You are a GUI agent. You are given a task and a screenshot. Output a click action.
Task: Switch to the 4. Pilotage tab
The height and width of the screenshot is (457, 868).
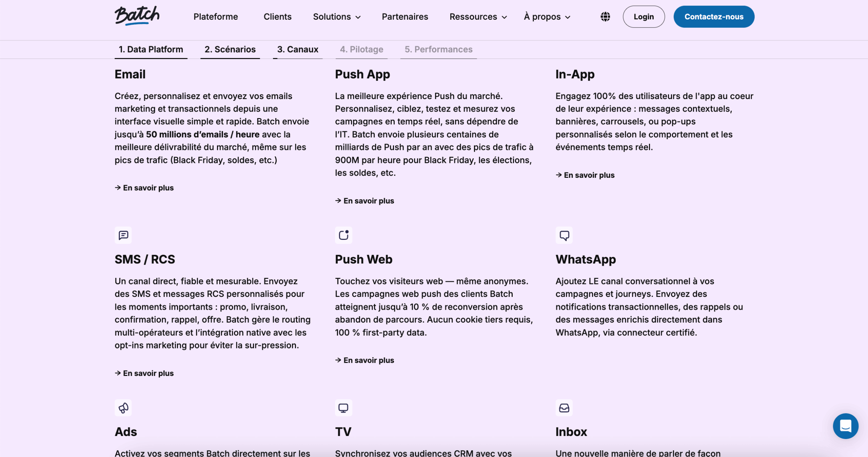click(361, 50)
